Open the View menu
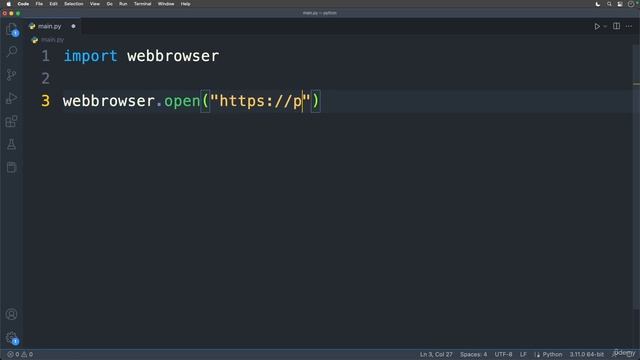The height and width of the screenshot is (360, 640). point(95,4)
